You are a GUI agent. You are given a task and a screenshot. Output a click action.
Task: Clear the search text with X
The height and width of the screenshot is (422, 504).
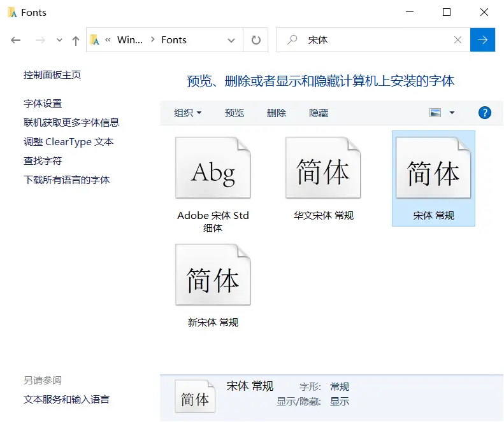(457, 40)
